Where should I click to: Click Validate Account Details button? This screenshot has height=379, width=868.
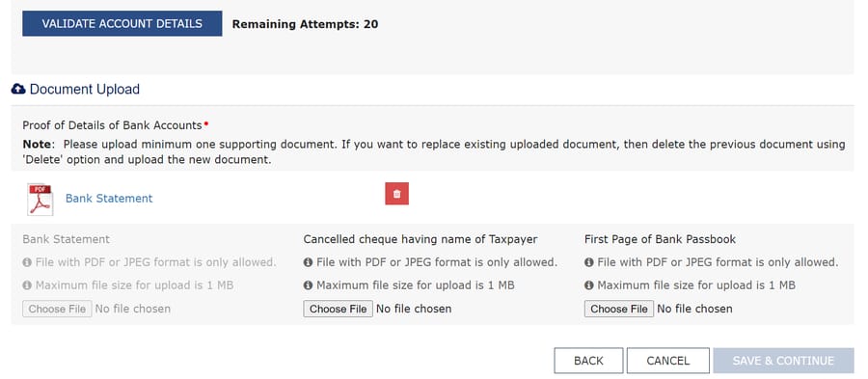tap(122, 24)
